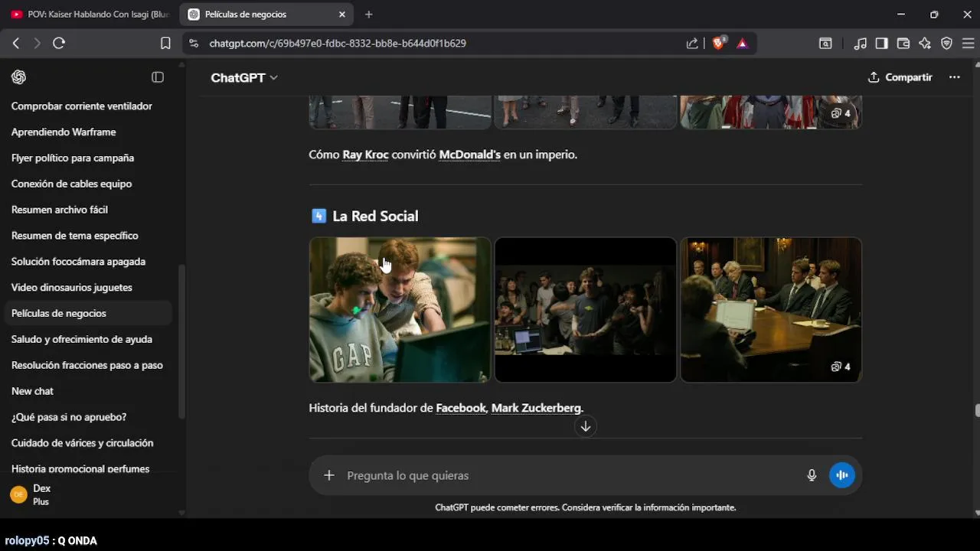Open the boardroom meeting thumbnail
Viewport: 980px width, 551px height.
point(771,309)
